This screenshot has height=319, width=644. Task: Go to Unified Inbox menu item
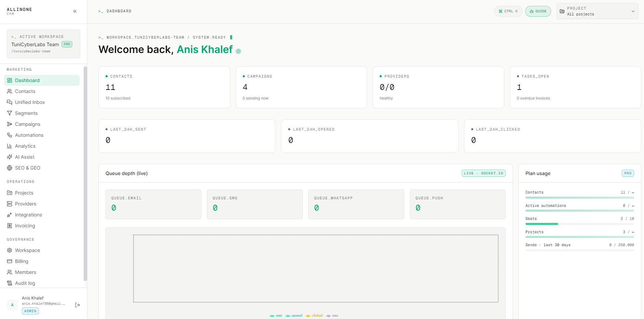pos(42,102)
